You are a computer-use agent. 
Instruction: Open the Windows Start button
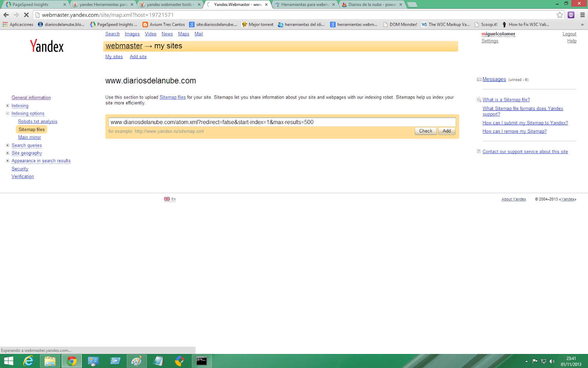[x=8, y=361]
